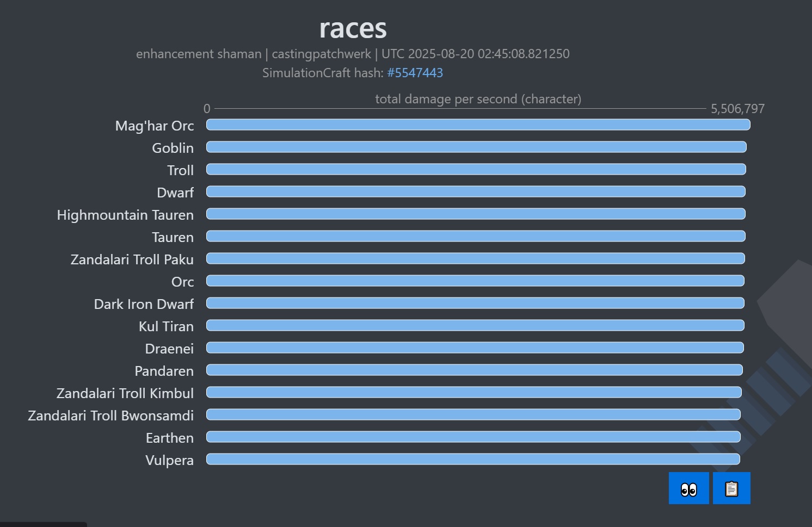The height and width of the screenshot is (527, 812).
Task: Click the Kul Tiran damage bar
Action: point(475,326)
